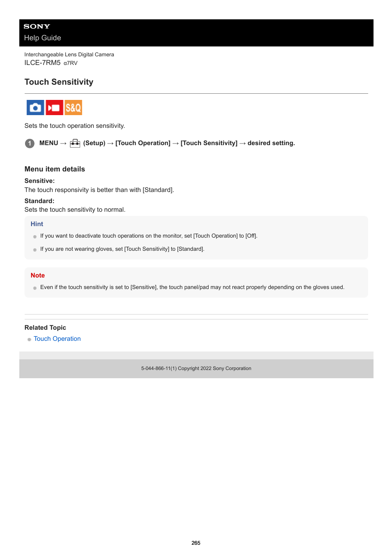Click the orange S&Q mode icon
Screen dimensions: 392x555
click(73, 108)
